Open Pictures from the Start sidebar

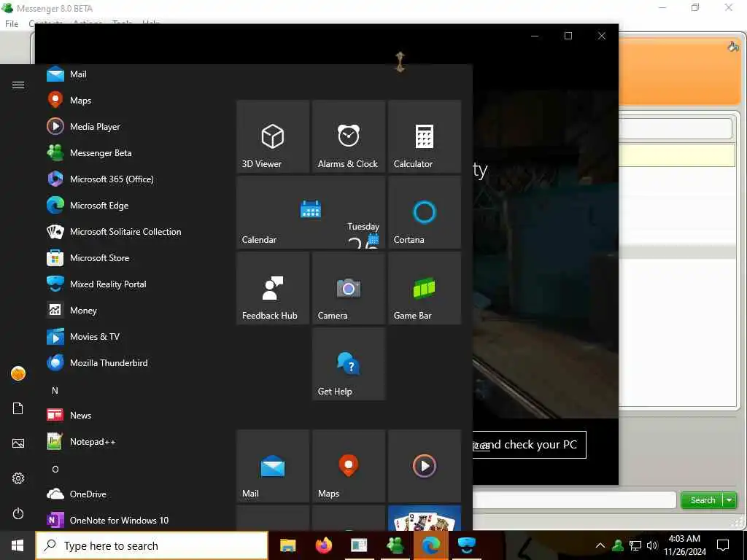tap(18, 443)
